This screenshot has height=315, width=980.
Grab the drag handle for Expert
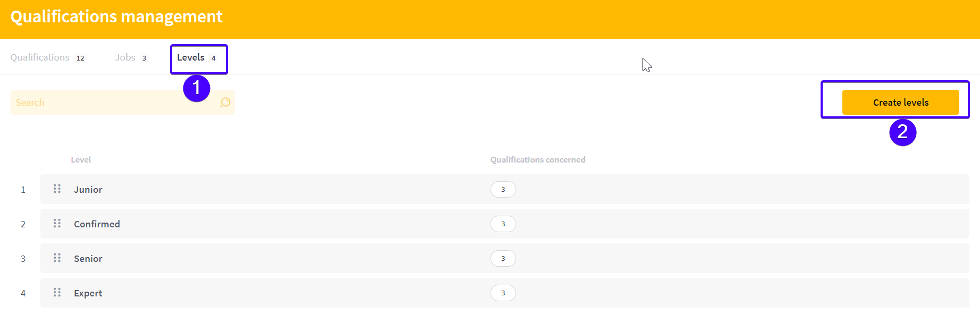point(57,293)
